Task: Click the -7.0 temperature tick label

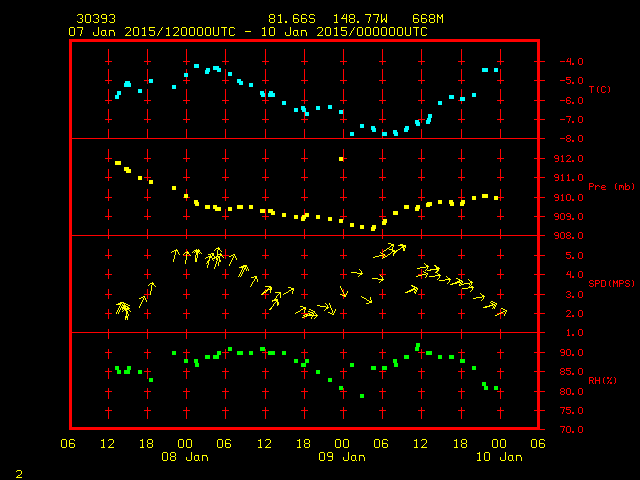Action: click(571, 120)
